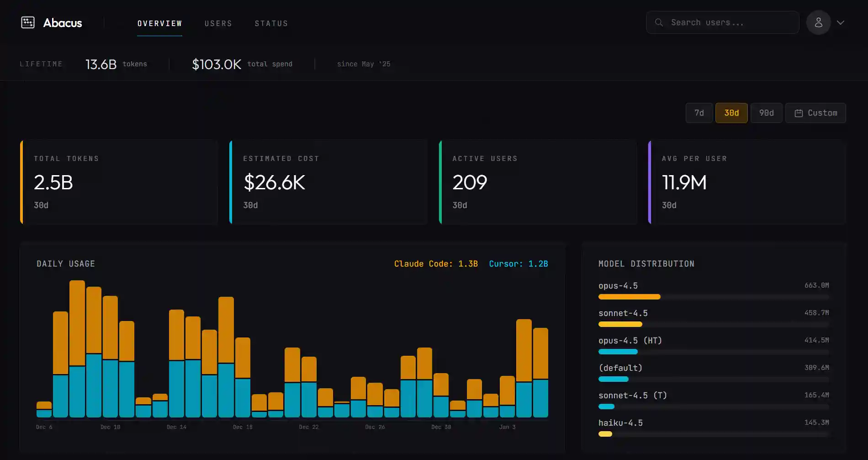Click the yellow accent bar on Total Tokens card
868x460 pixels.
coord(21,182)
